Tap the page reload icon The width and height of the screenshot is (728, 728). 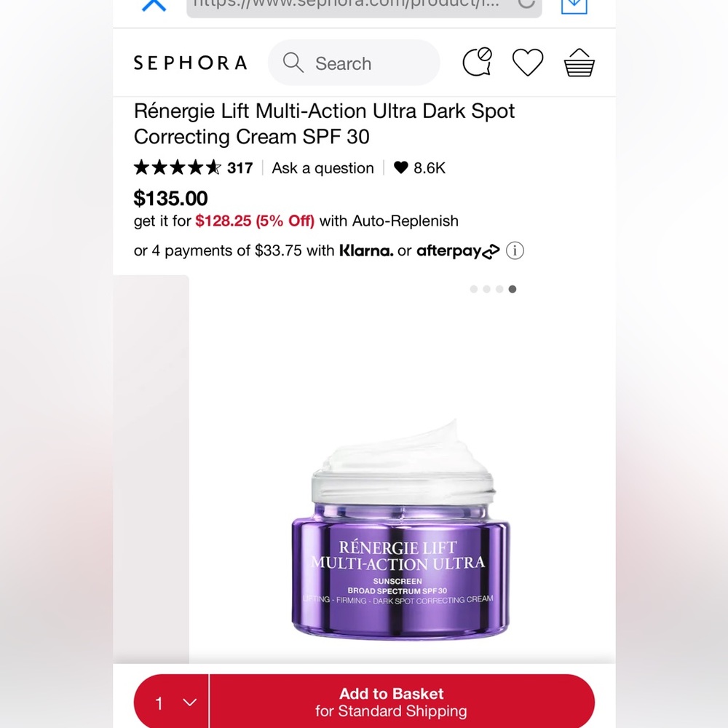pos(526,3)
